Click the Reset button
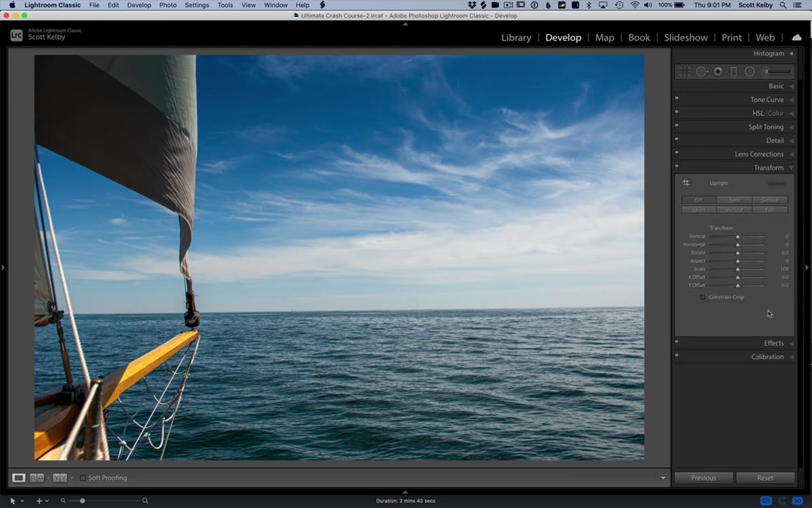This screenshot has height=508, width=812. point(765,478)
